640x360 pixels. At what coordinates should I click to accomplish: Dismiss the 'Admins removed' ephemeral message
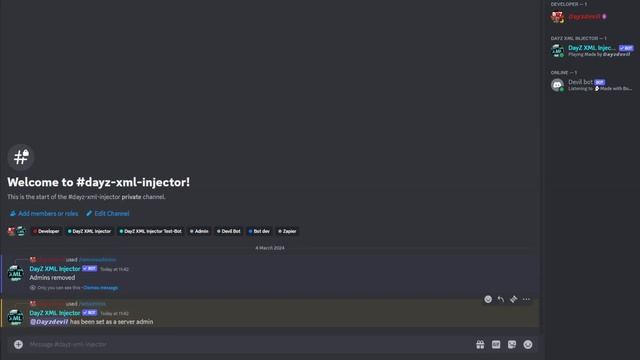100,288
